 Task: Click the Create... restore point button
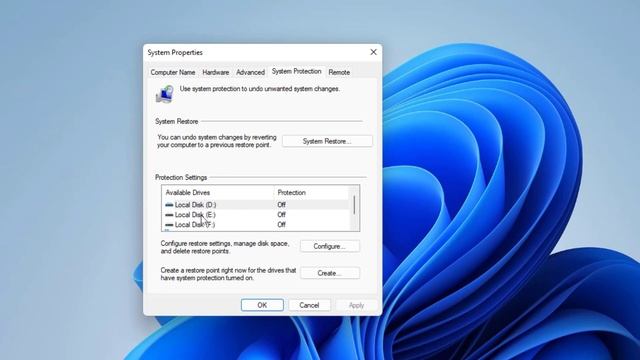click(329, 273)
